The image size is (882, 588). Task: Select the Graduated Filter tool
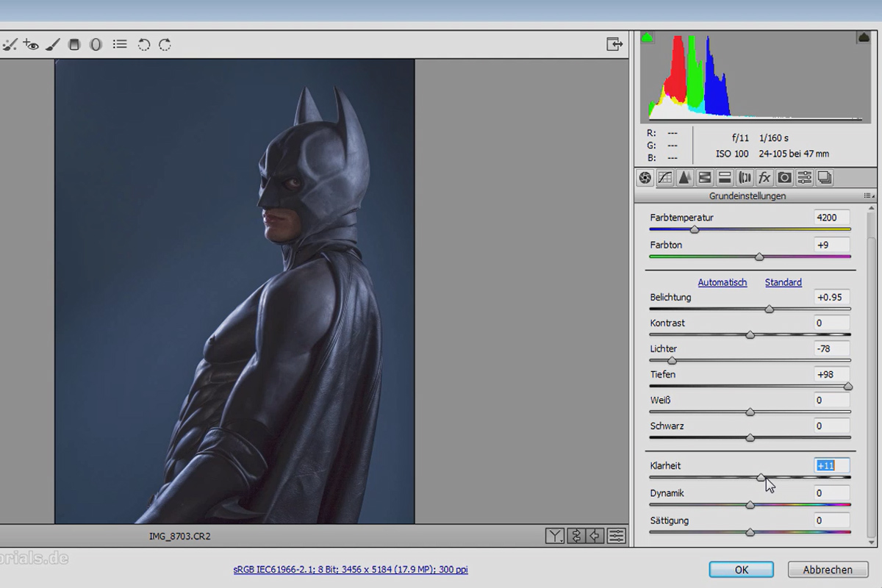[x=73, y=45]
